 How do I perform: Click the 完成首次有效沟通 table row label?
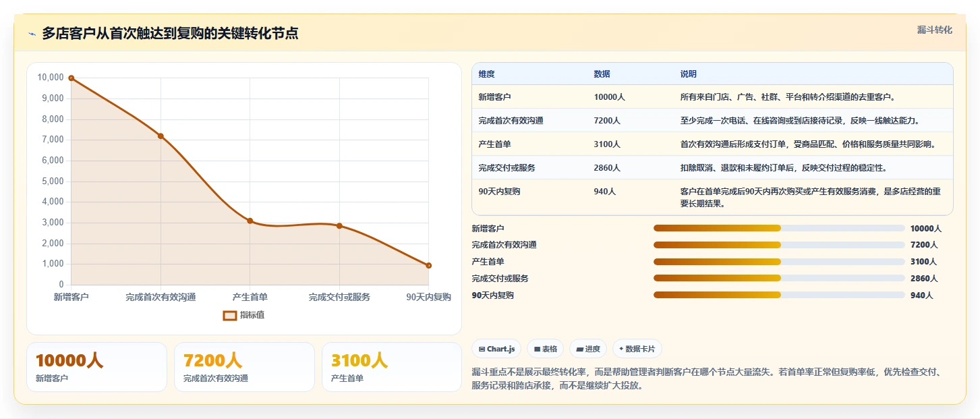pyautogui.click(x=511, y=121)
